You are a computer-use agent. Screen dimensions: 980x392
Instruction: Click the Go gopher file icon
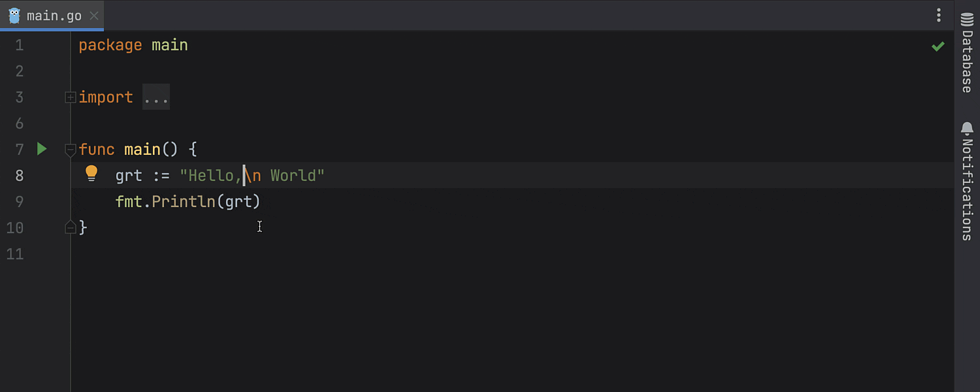[x=14, y=16]
